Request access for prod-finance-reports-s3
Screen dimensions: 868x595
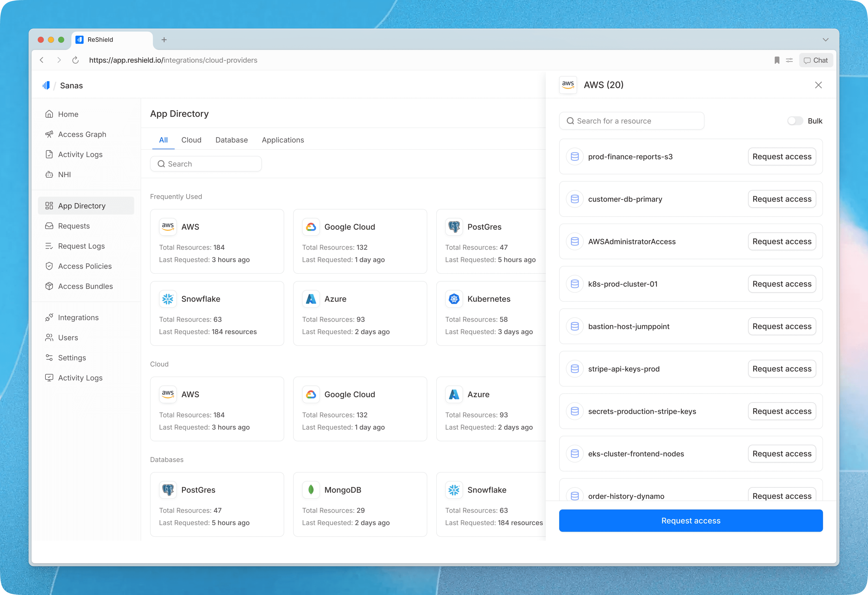click(782, 157)
